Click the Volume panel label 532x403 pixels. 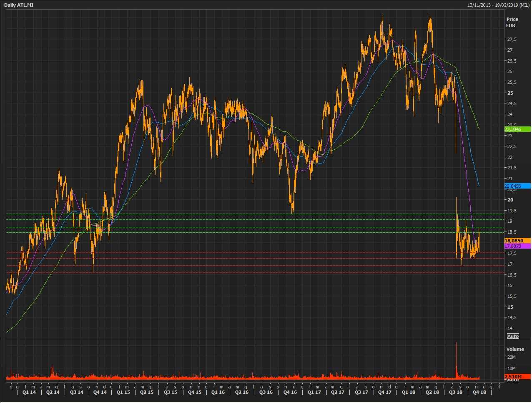pos(515,349)
